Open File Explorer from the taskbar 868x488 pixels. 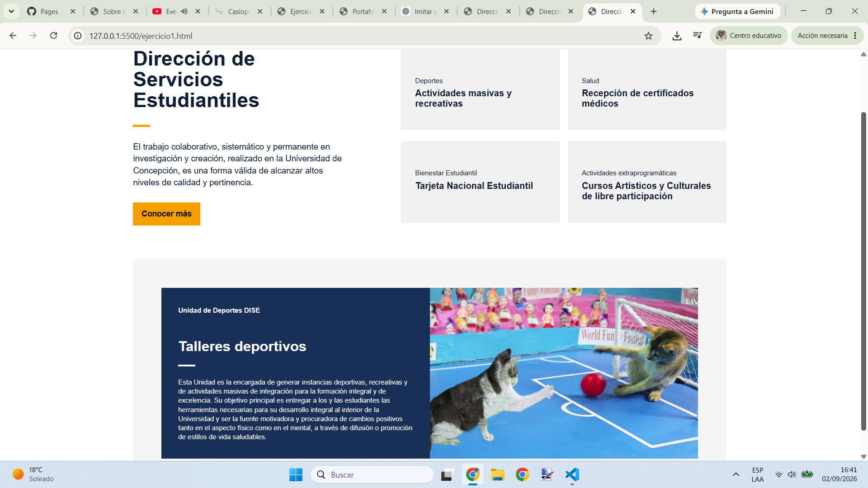pos(497,474)
